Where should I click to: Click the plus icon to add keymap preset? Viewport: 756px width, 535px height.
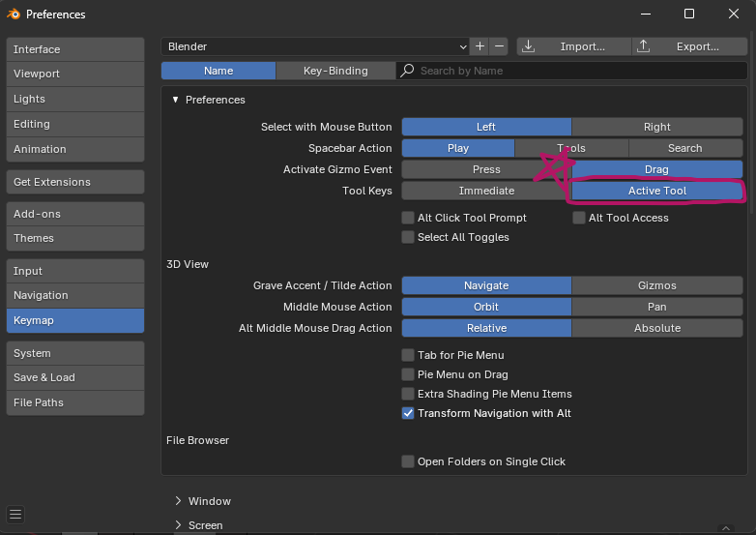click(480, 46)
